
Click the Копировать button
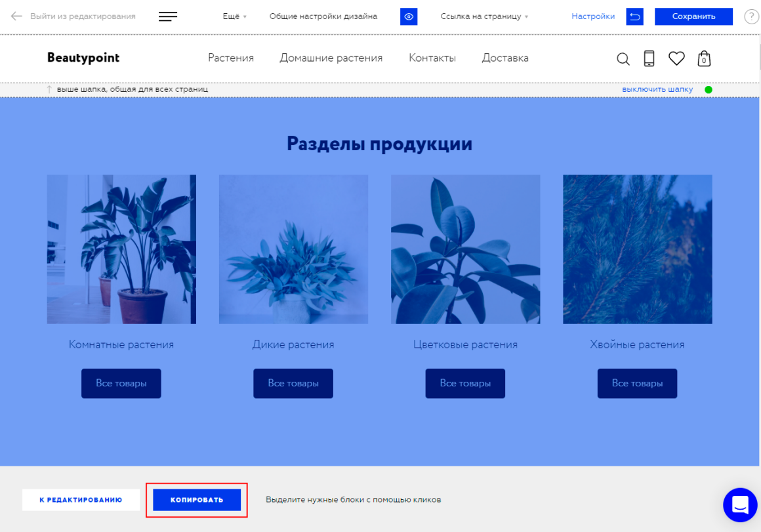197,500
